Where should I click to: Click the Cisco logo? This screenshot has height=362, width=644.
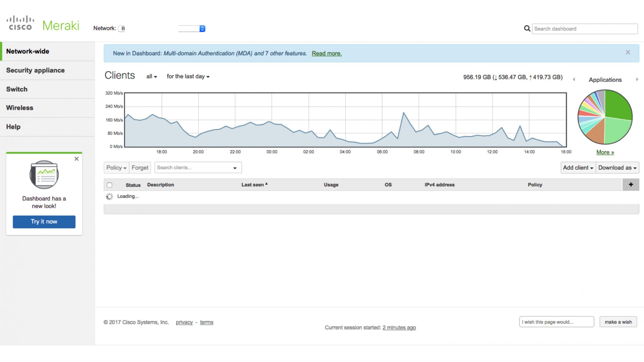[20, 23]
